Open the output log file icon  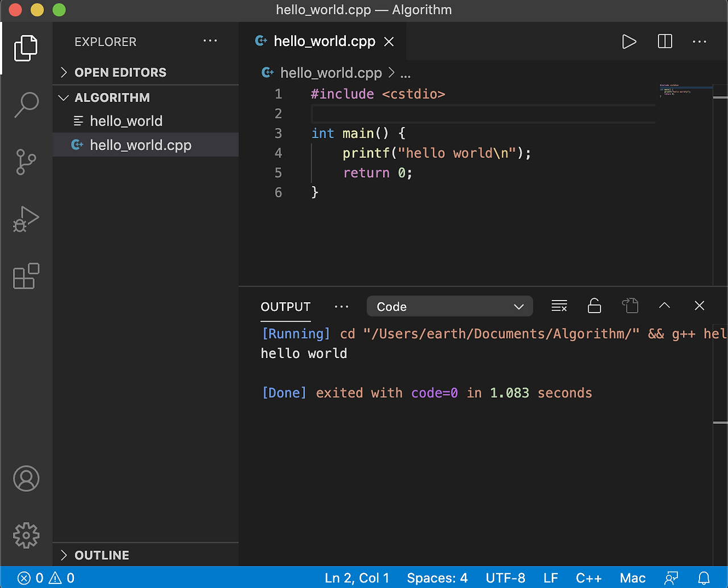630,306
